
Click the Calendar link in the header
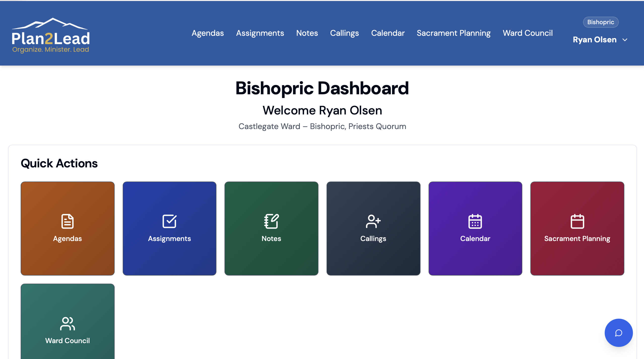pos(388,33)
